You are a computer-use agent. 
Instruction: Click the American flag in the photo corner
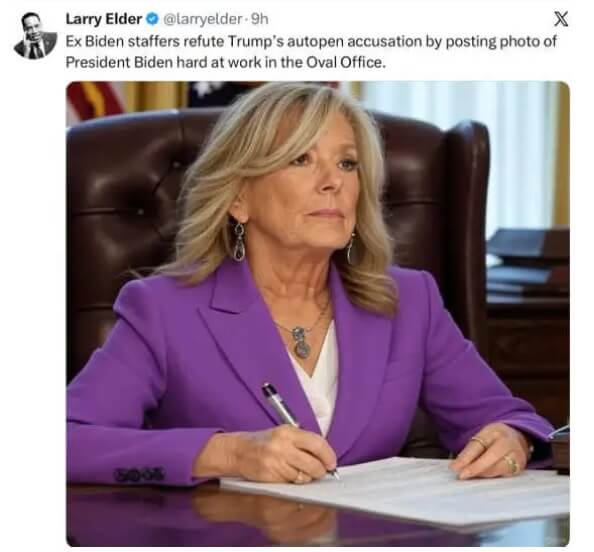pos(95,100)
